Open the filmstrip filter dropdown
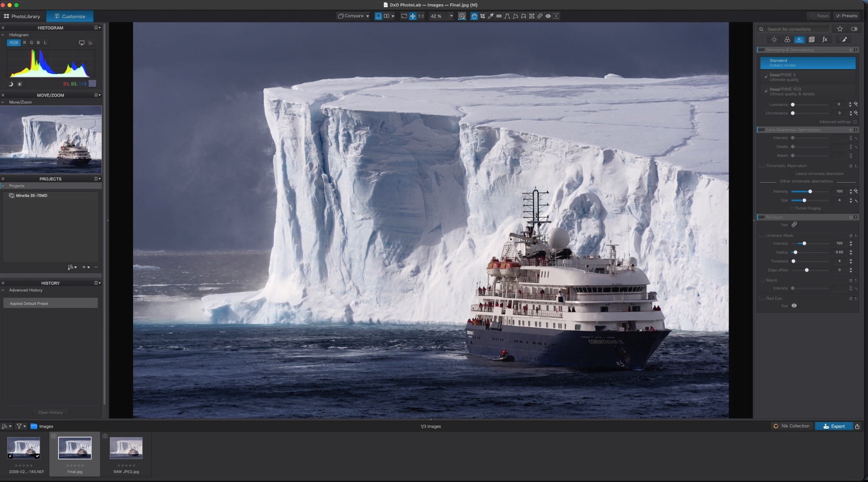 [21, 426]
